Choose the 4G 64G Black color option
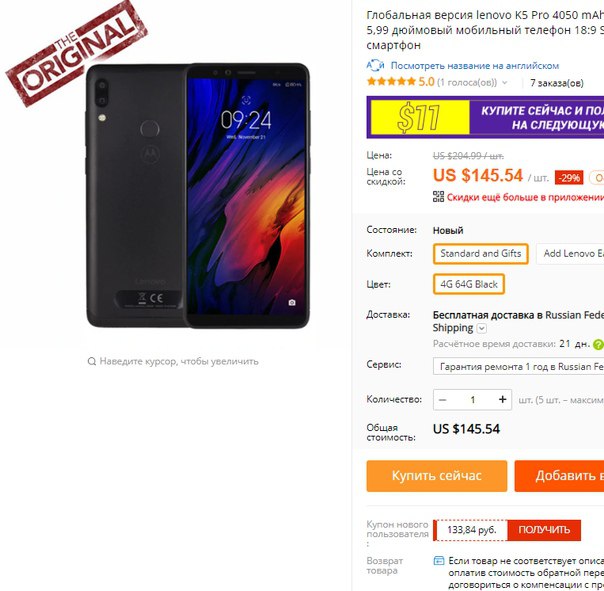 click(469, 284)
